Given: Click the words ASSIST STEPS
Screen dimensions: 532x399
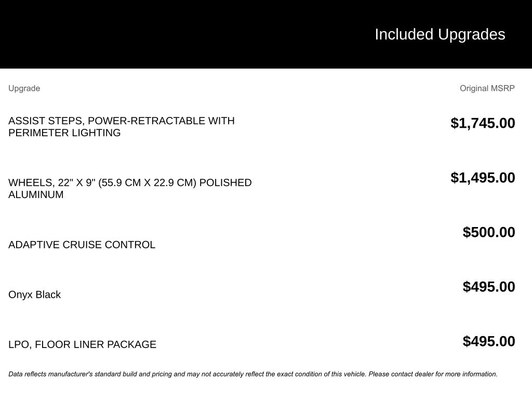Looking at the screenshot, I should click(x=45, y=121).
